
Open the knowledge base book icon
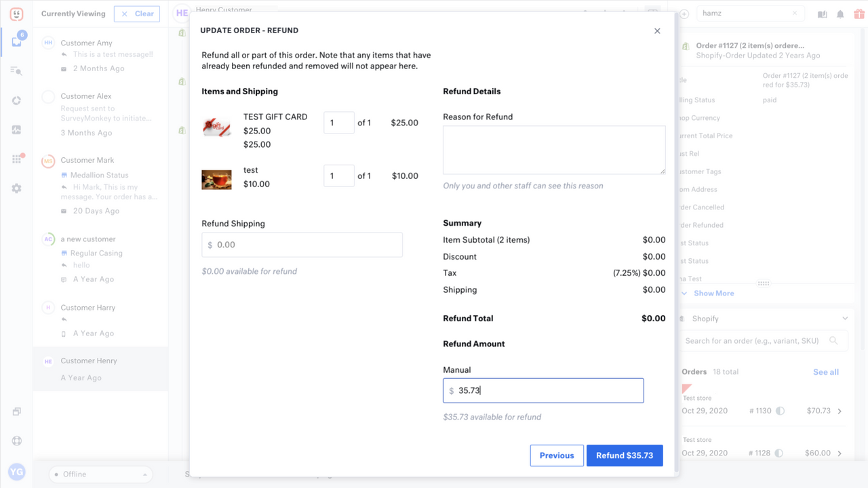pyautogui.click(x=821, y=13)
